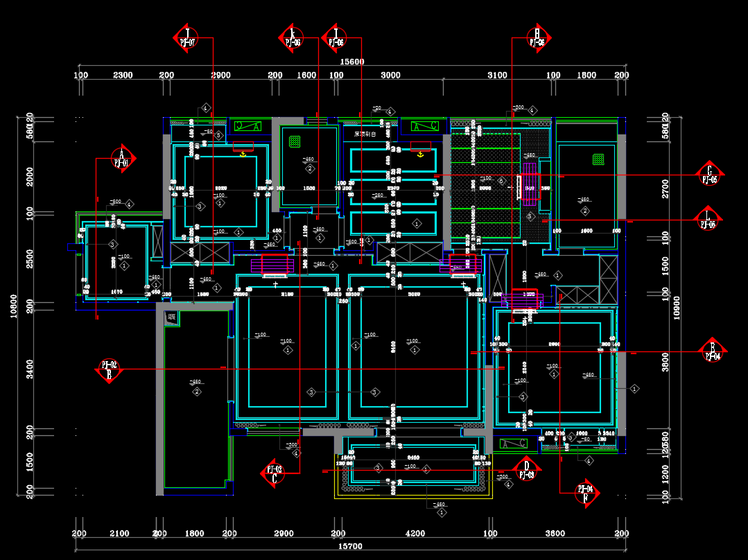Image resolution: width=748 pixels, height=560 pixels.
Task: Select the 2300 dimension text
Action: (x=123, y=75)
